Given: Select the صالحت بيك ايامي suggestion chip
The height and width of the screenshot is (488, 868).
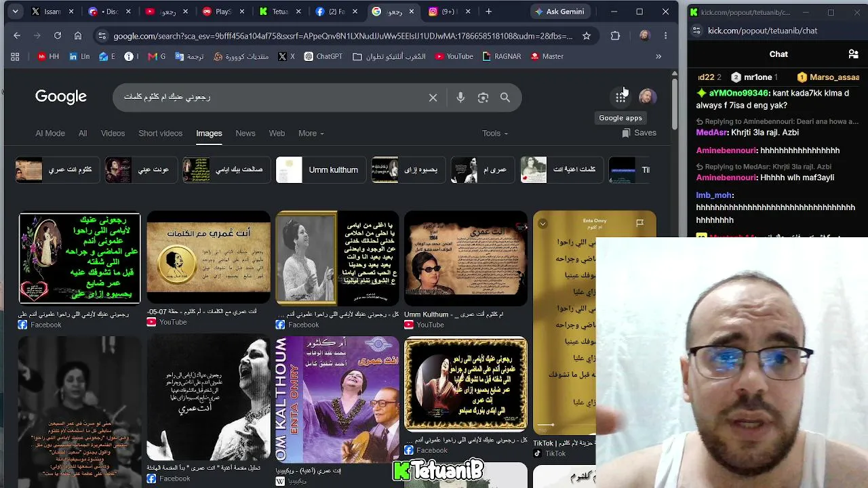Looking at the screenshot, I should 226,170.
